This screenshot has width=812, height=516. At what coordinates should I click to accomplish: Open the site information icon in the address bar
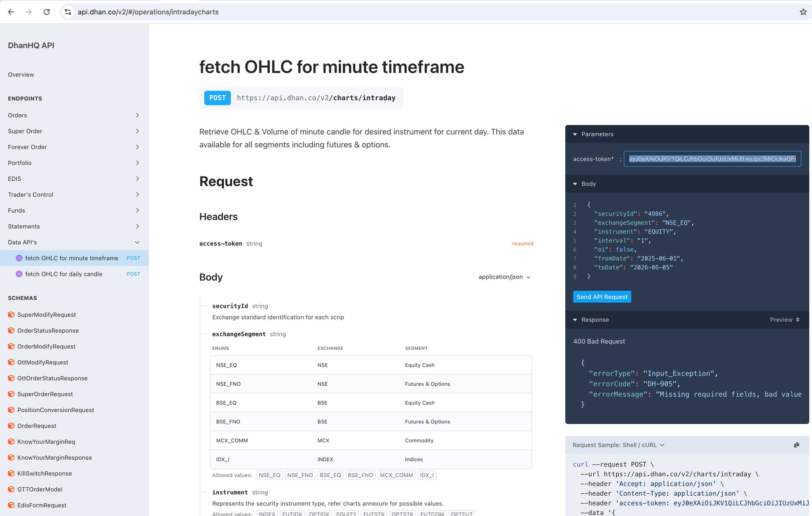(68, 12)
